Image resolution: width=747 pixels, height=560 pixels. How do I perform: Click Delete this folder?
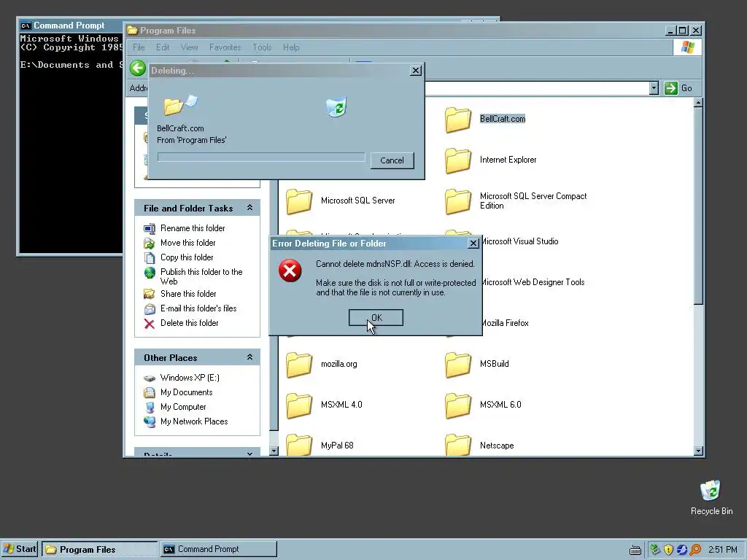click(181, 323)
